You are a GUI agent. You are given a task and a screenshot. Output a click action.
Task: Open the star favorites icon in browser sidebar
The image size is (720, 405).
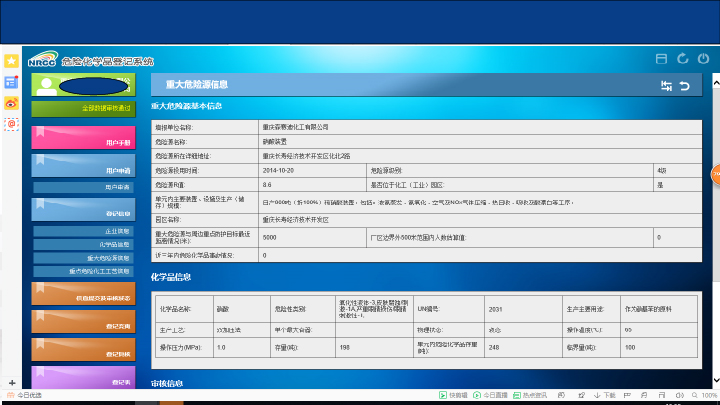coord(11,62)
